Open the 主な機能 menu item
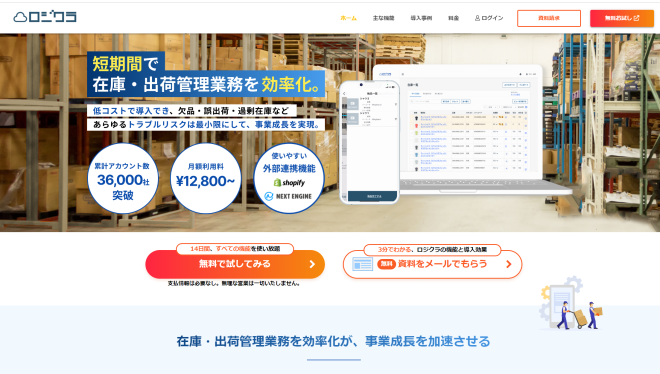 click(383, 18)
